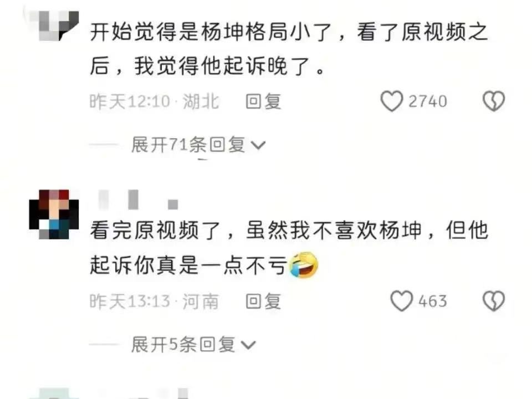532x399 pixels.
Task: Select the comment text starting with 看完原视频了
Action: point(289,248)
